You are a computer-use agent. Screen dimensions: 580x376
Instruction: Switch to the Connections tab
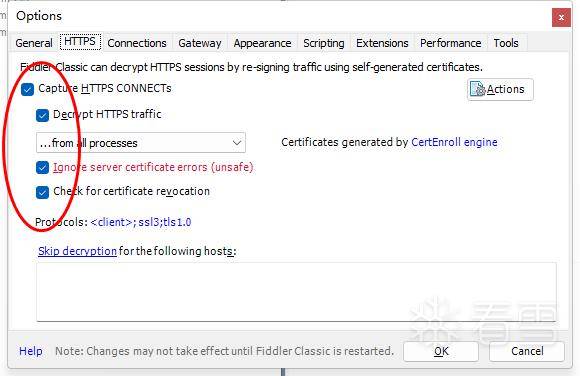pos(137,43)
